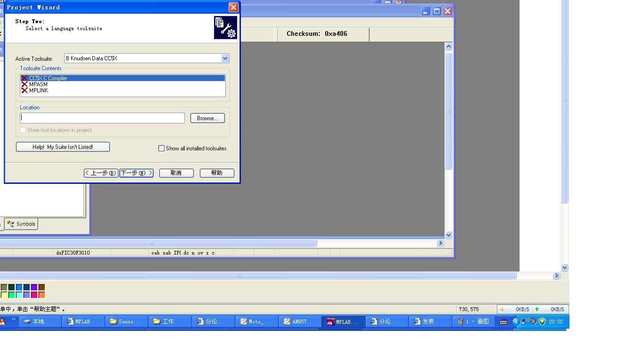
Task: Go back with 上一步 button
Action: click(101, 173)
